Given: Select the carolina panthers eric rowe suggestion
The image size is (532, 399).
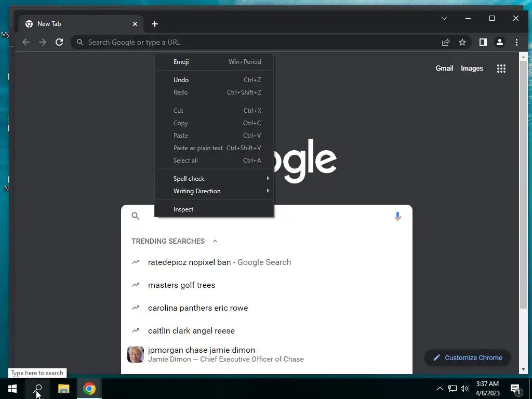Looking at the screenshot, I should point(267,308).
